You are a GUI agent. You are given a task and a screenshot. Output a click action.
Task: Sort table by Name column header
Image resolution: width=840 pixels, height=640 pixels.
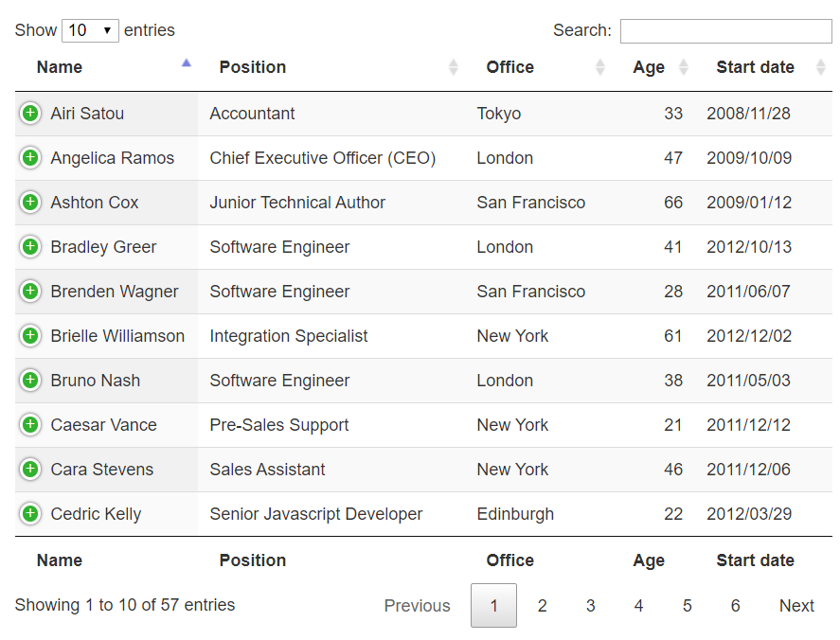[60, 67]
